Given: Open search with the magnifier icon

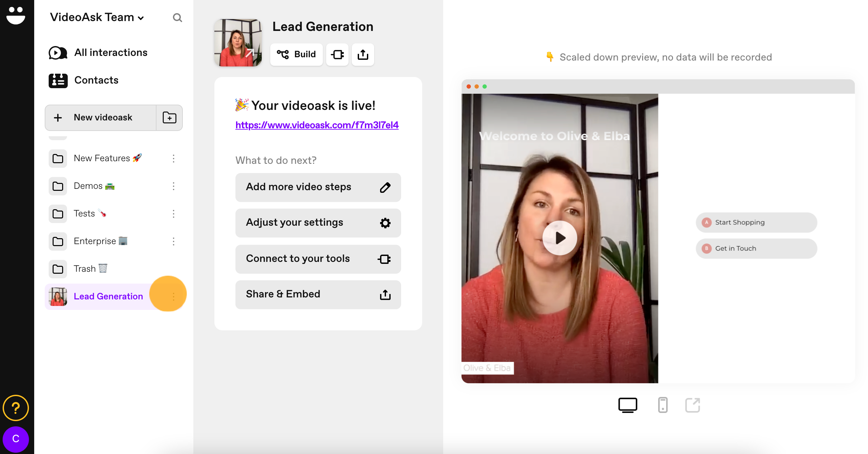Looking at the screenshot, I should point(177,17).
